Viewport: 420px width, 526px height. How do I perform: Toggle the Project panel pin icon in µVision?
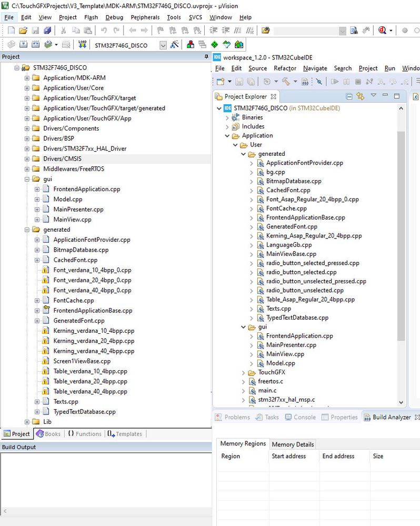[206, 57]
